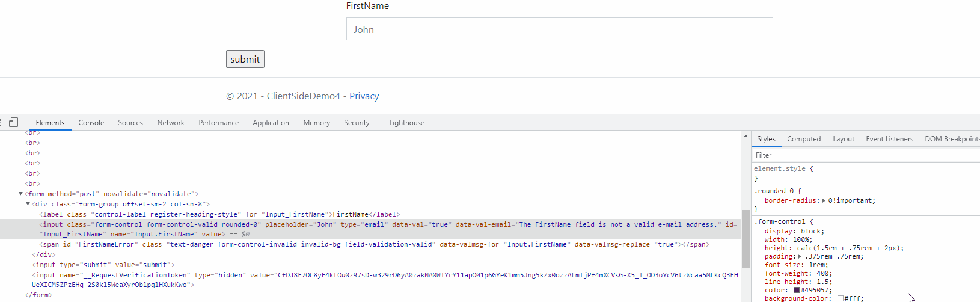Expand the padding shorthand property
The height and width of the screenshot is (302, 980).
point(800,257)
